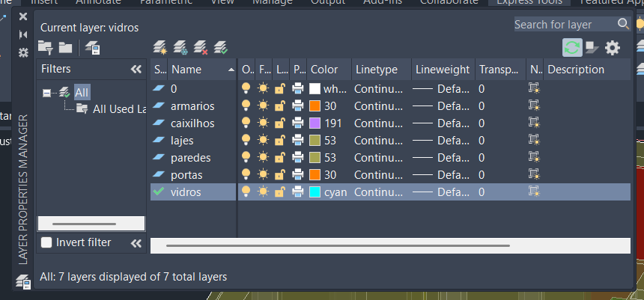The image size is (644, 300).
Task: Sort layers by Name column header
Action: click(197, 70)
